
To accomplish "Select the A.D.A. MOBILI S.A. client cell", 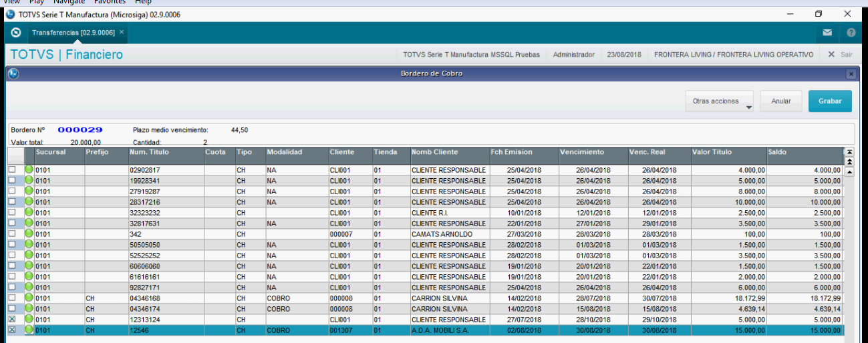I will point(449,330).
